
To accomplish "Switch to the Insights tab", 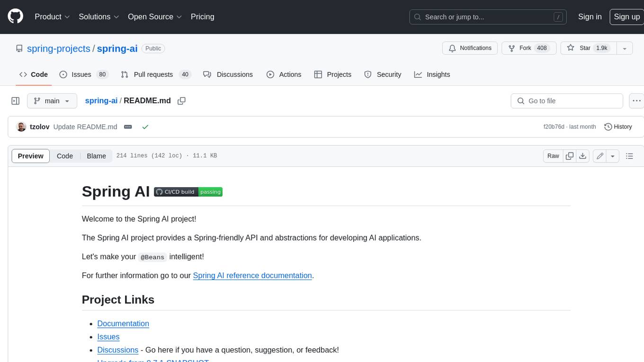I will click(432, 74).
